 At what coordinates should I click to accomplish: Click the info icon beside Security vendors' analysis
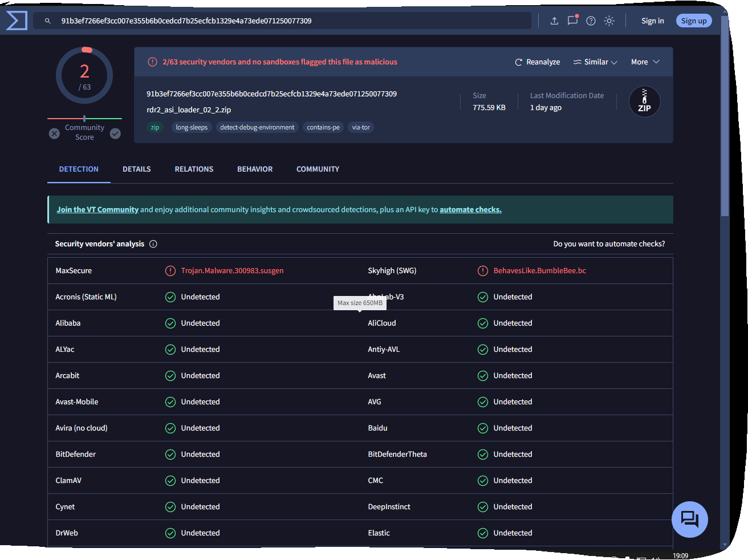tap(153, 244)
